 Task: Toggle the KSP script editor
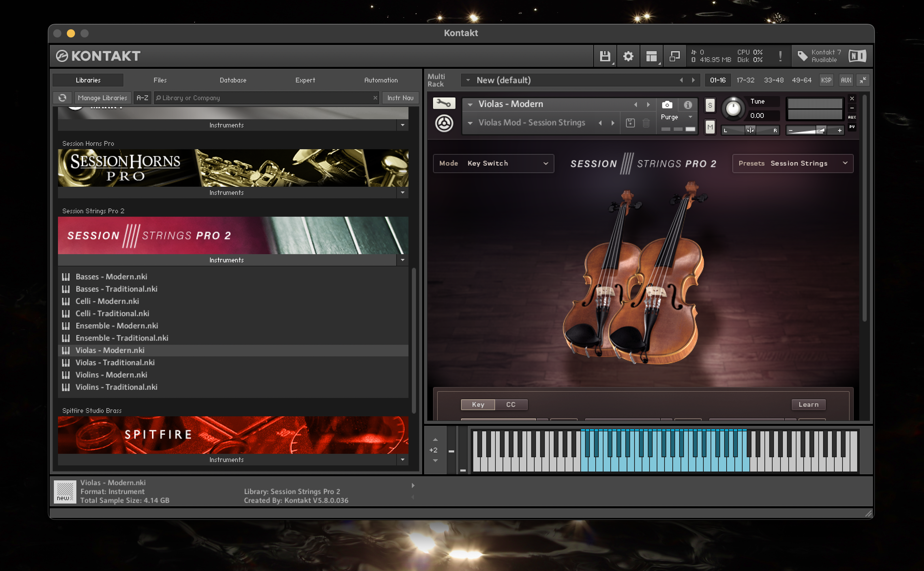pyautogui.click(x=826, y=80)
